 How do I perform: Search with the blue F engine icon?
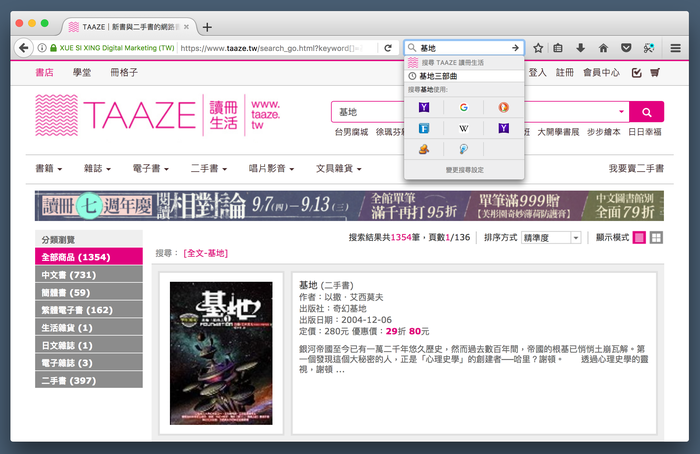click(424, 129)
